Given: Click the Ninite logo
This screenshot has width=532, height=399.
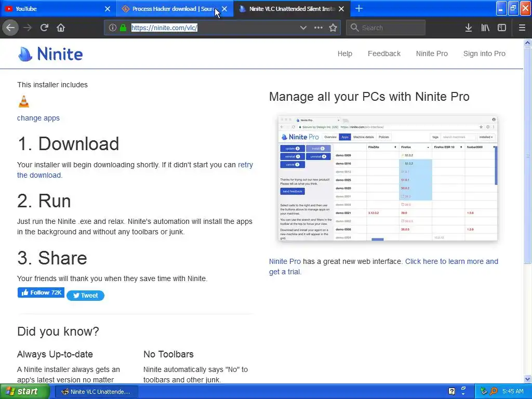Looking at the screenshot, I should 50,54.
